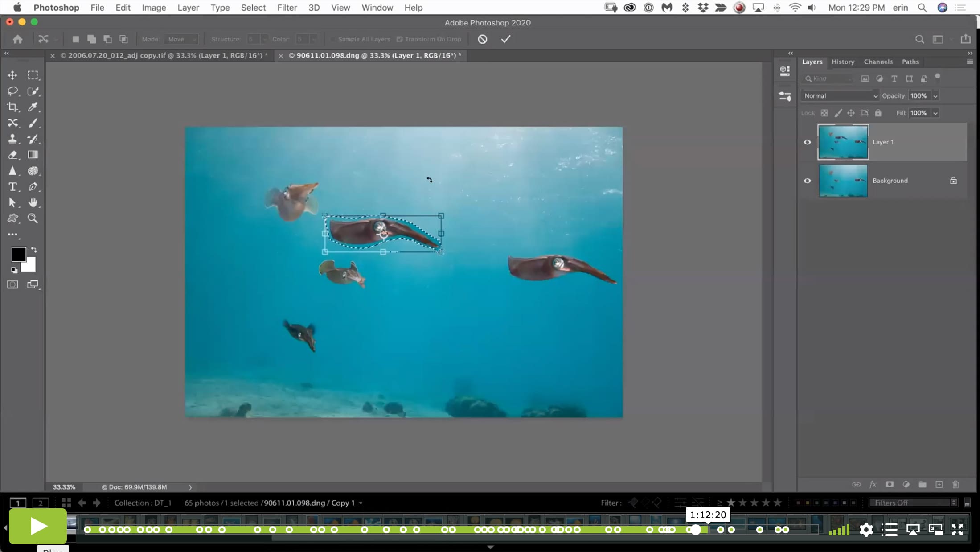Screen dimensions: 980x552
Task: Commit the Content-Aware Move with checkmark
Action: click(x=505, y=39)
